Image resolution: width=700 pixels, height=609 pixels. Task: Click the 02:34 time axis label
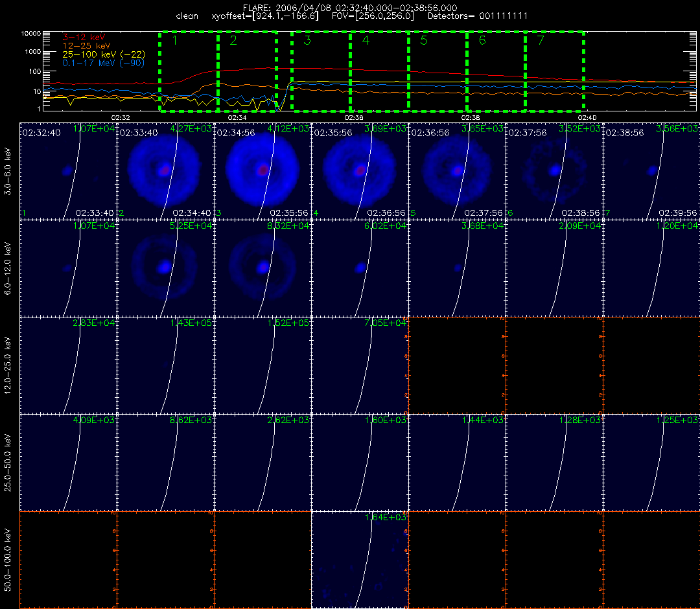(237, 118)
